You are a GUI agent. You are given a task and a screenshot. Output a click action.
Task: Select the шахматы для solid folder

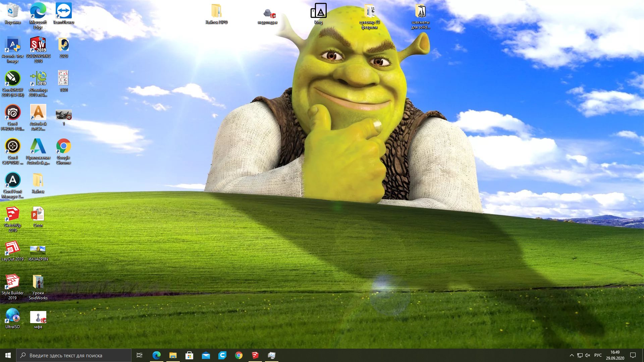pyautogui.click(x=420, y=16)
